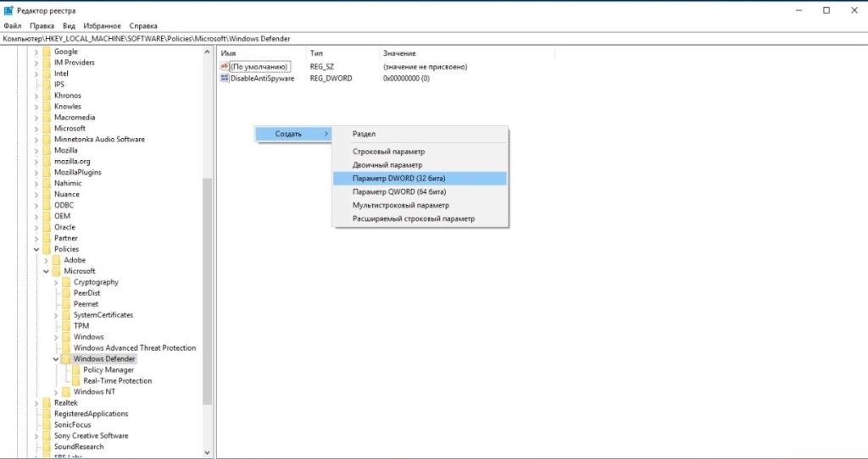This screenshot has width=868, height=459.
Task: Click the Khronos folder icon
Action: tap(47, 95)
